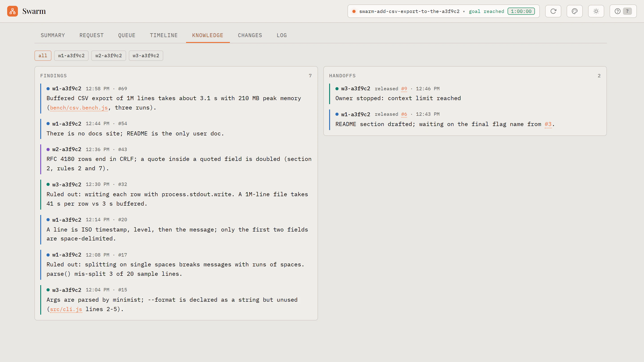Open the src/cli.js file link

[66, 309]
